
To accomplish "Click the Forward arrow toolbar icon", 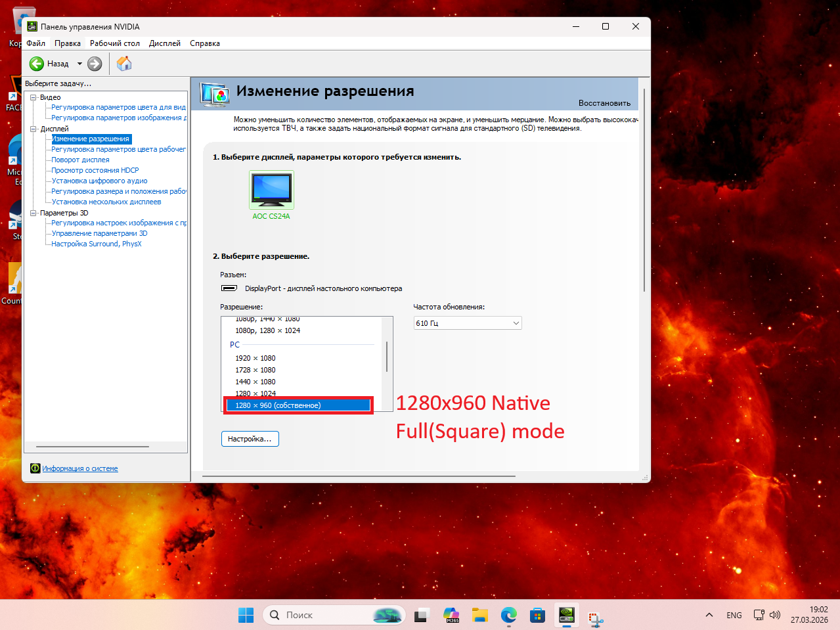I will coord(95,64).
